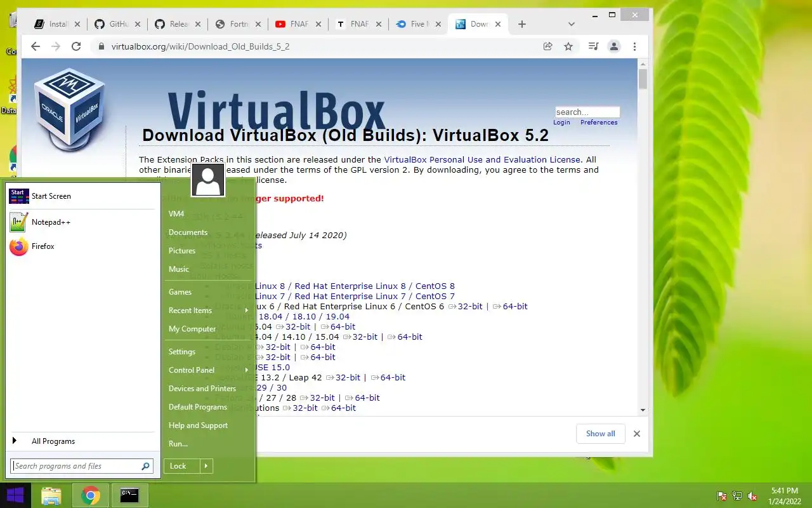812x508 pixels.
Task: Open Action Center flag tray icon
Action: [722, 496]
